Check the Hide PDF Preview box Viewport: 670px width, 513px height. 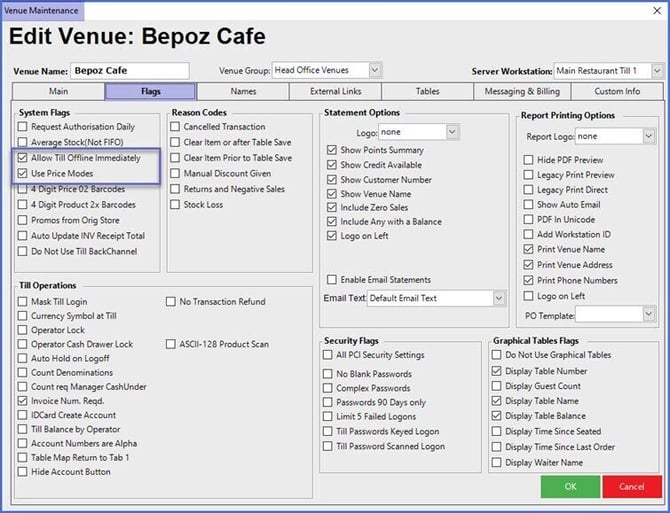529,160
